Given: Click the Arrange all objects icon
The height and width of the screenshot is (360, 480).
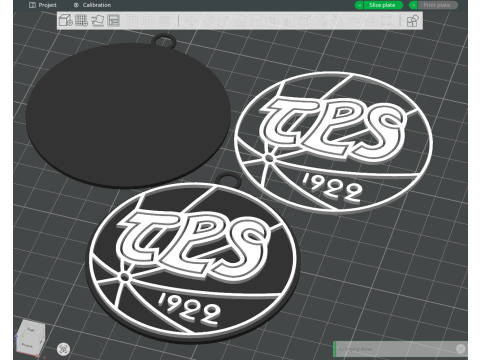Looking at the screenshot, I should pos(114,21).
